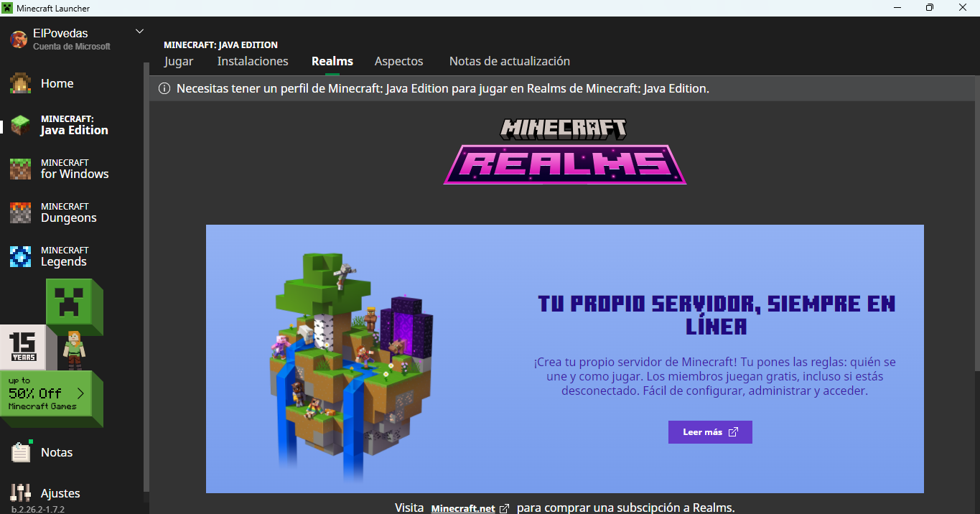Click the arrow on 50% Off banner

click(80, 393)
